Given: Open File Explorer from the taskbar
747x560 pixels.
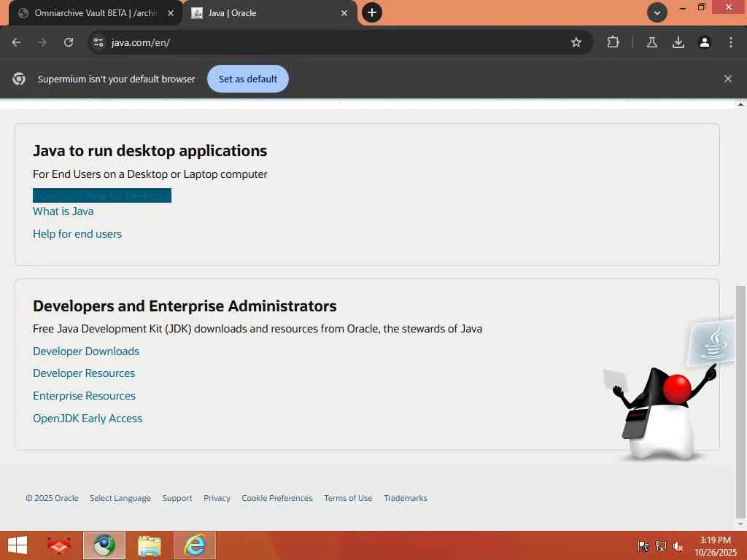Looking at the screenshot, I should (149, 545).
